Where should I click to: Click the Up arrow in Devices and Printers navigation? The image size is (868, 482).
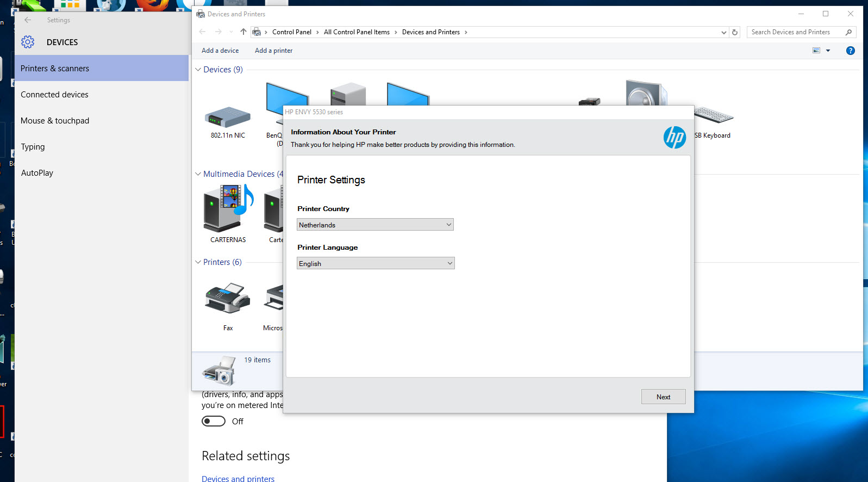click(243, 32)
